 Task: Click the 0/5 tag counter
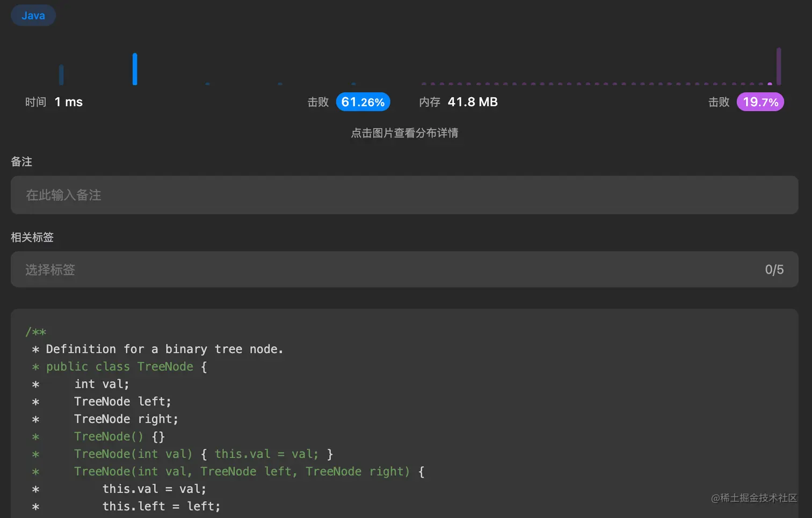(x=774, y=269)
